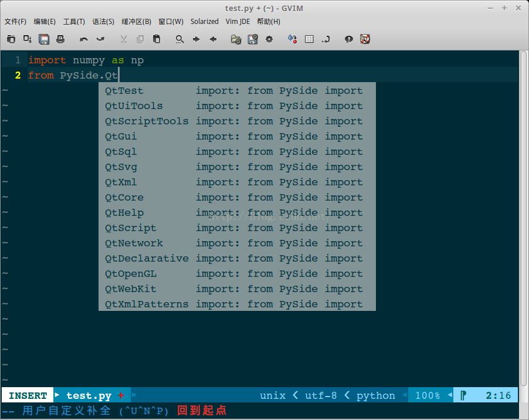Open the 帮助(H) menu

[x=269, y=22]
